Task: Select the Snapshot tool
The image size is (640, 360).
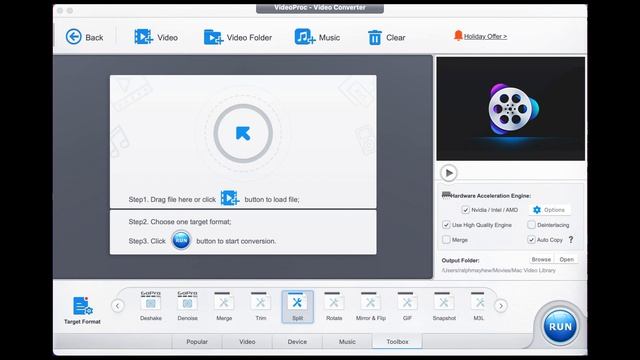Action: [x=444, y=306]
